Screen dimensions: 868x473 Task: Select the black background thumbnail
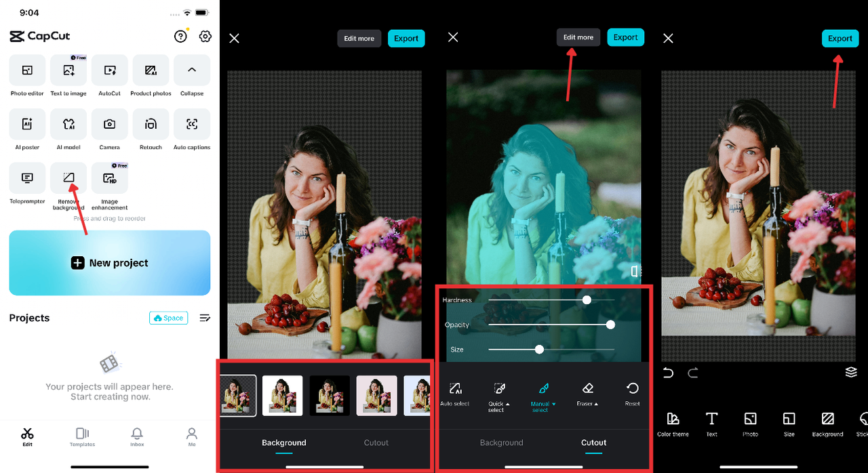coord(330,396)
